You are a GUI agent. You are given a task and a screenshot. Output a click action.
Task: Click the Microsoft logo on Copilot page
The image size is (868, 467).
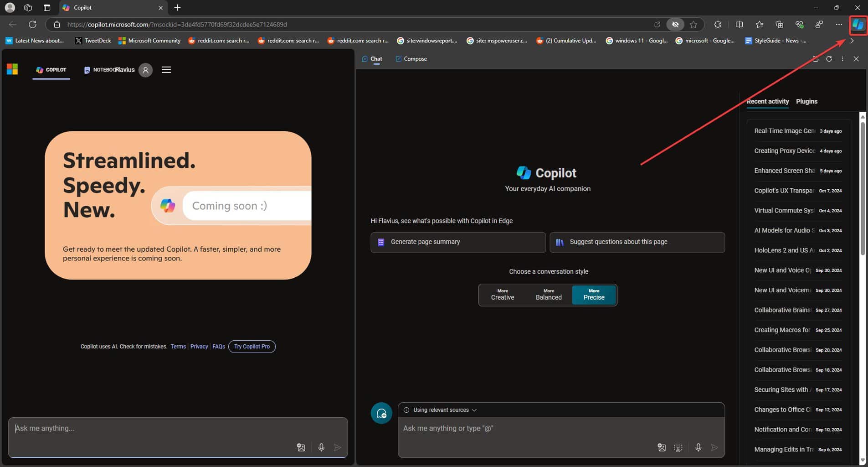pyautogui.click(x=12, y=69)
